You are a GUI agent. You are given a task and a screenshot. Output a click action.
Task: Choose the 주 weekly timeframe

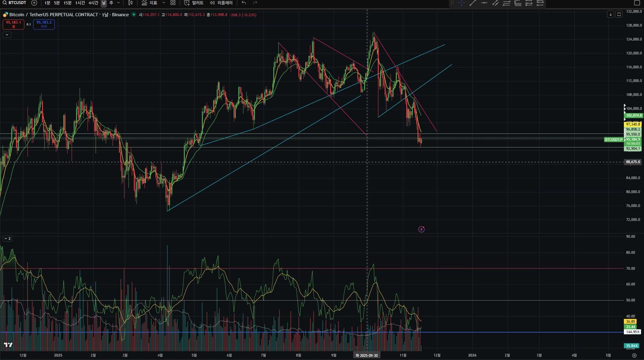pyautogui.click(x=111, y=3)
